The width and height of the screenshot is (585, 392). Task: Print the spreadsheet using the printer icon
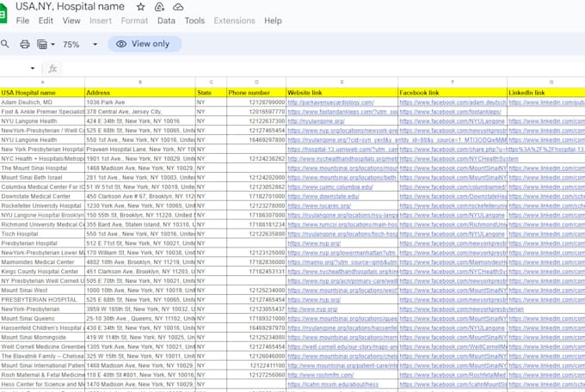[25, 45]
